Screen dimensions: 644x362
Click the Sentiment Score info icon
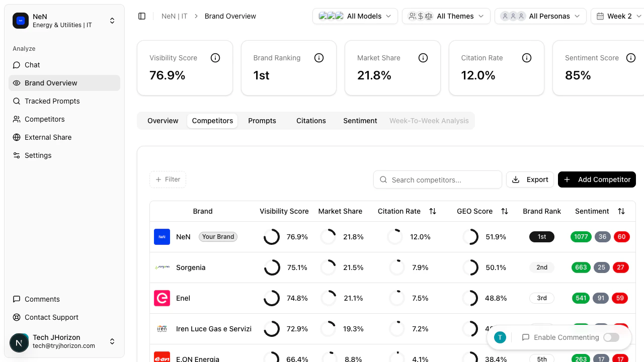[x=631, y=58]
